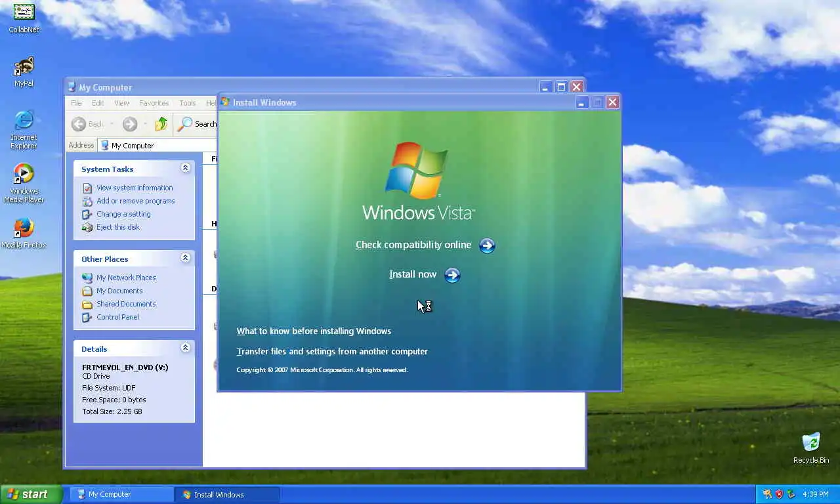Click Transfer files and settings from another computer

(332, 352)
